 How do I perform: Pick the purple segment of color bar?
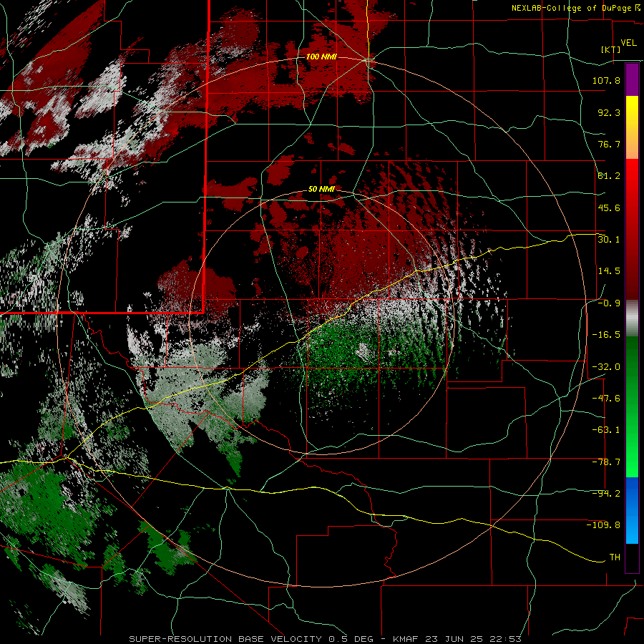(x=632, y=80)
